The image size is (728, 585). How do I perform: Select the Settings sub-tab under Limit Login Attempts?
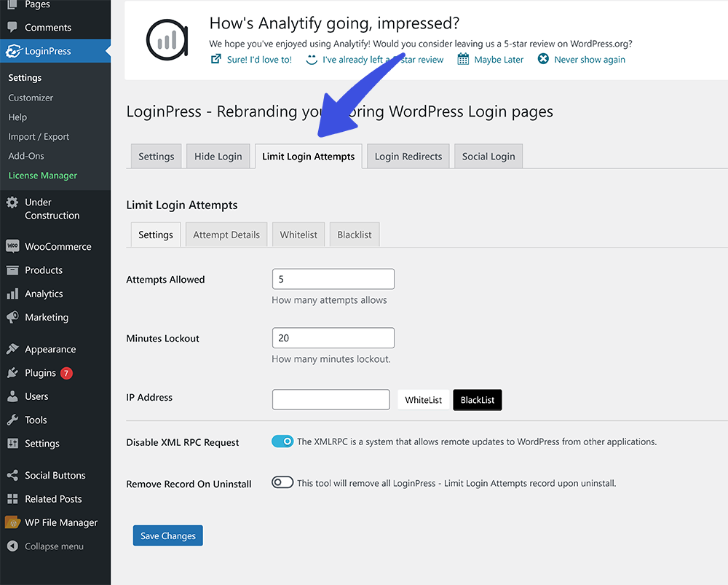pyautogui.click(x=156, y=235)
